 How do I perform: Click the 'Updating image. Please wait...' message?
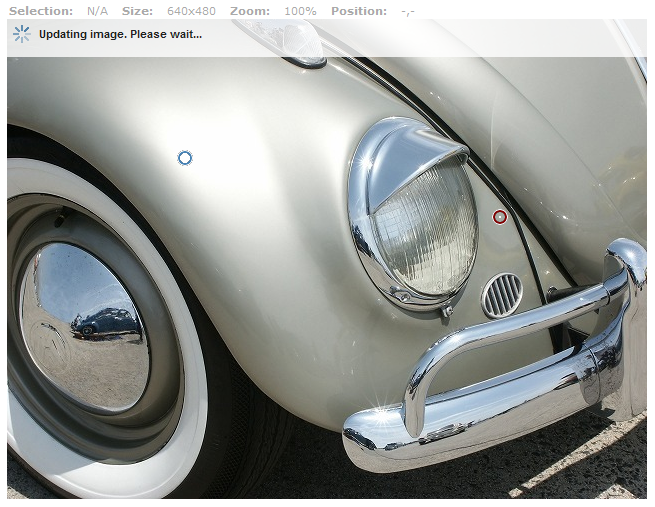point(120,34)
